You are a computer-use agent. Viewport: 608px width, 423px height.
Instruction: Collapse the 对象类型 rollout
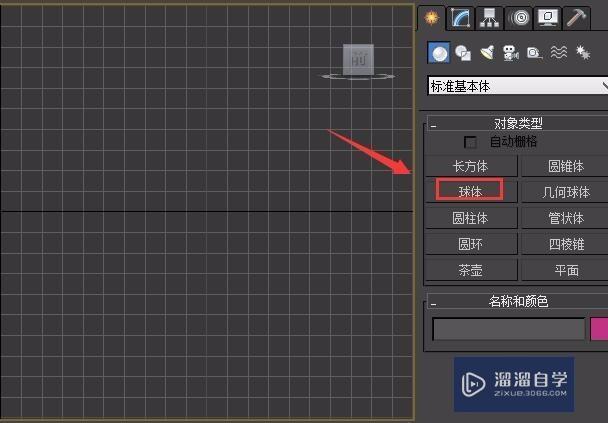(518, 123)
